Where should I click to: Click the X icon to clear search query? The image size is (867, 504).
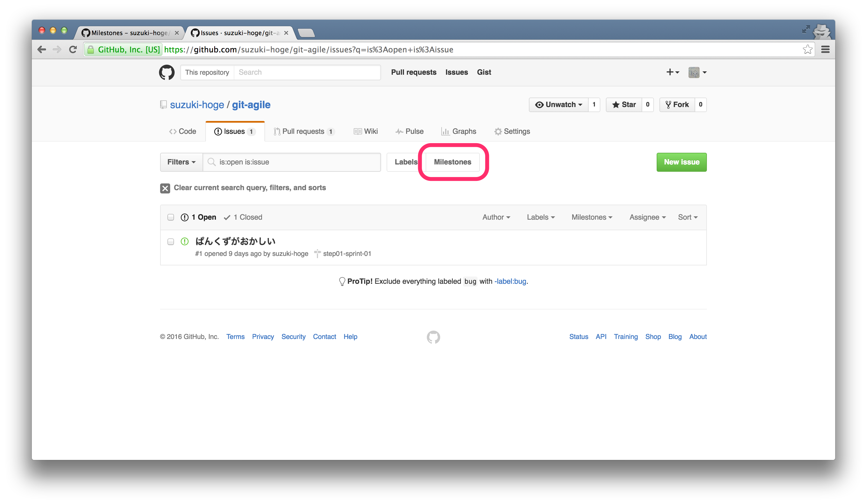[x=165, y=188]
